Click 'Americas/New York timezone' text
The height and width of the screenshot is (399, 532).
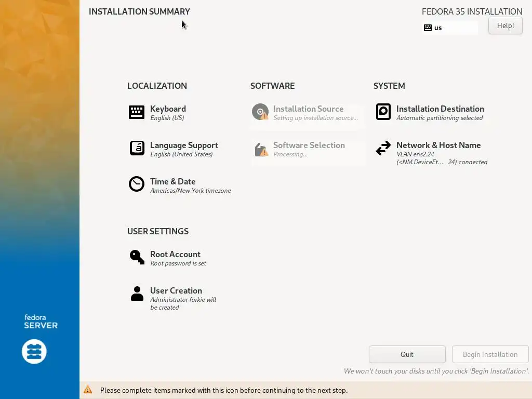pyautogui.click(x=190, y=191)
